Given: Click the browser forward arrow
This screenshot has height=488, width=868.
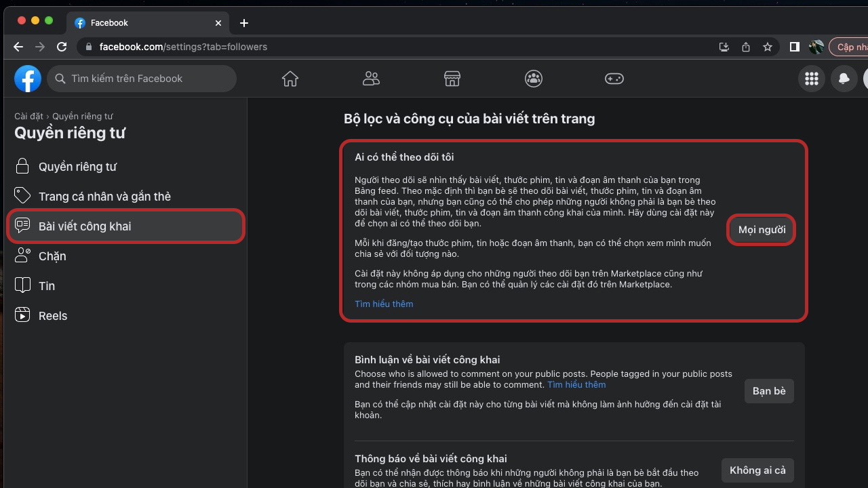Looking at the screenshot, I should [x=40, y=47].
